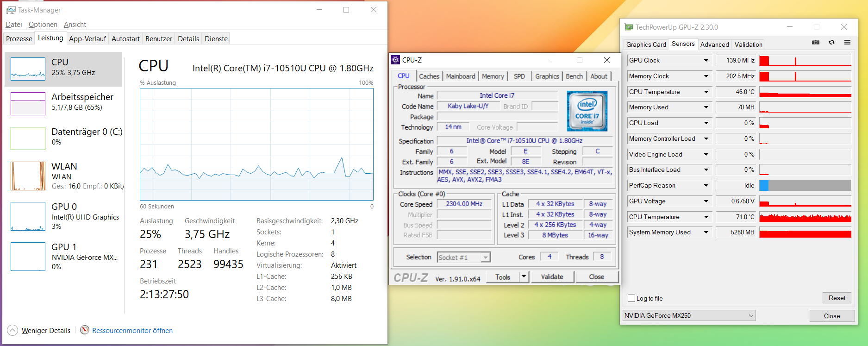The height and width of the screenshot is (346, 868).
Task: Click the PerfCap Reason Idle bar
Action: [x=806, y=185]
